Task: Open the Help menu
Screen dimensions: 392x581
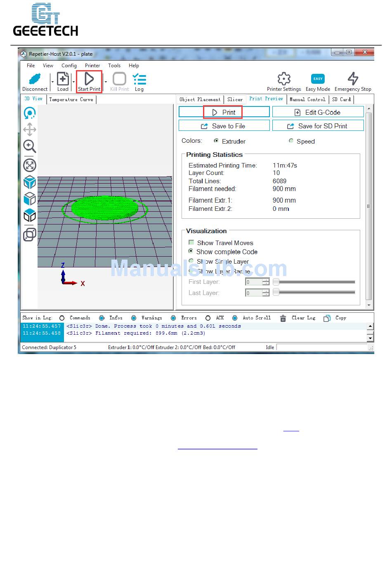Action: (x=134, y=66)
